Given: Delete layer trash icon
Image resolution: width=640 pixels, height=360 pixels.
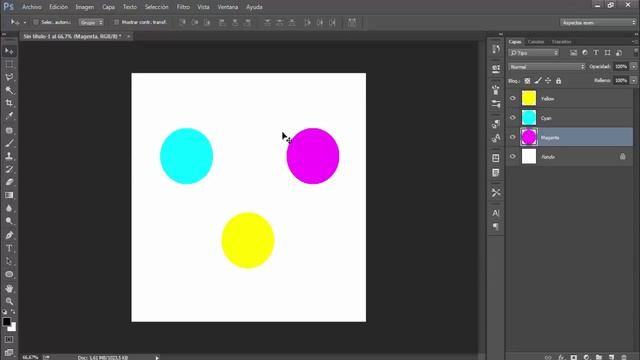Looking at the screenshot, I should (x=624, y=357).
